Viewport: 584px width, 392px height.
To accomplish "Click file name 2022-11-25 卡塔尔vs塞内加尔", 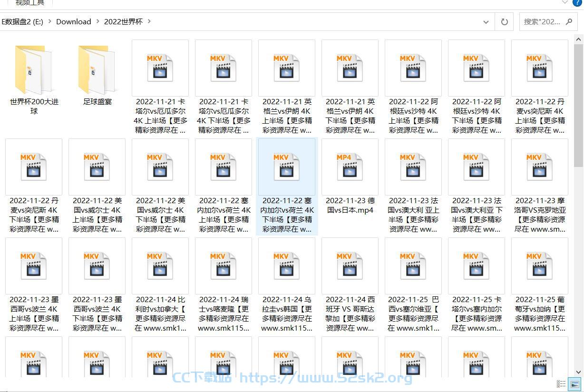I will (x=477, y=314).
